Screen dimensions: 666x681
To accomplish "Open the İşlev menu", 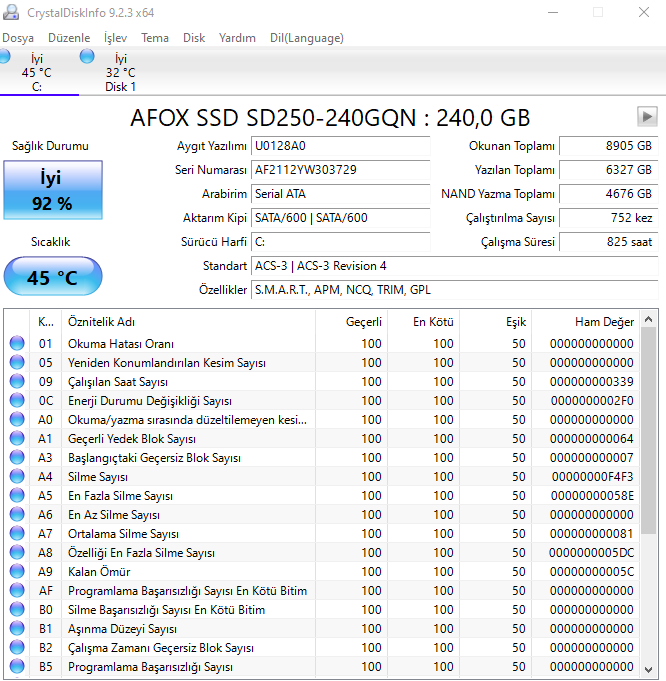I will (x=115, y=38).
